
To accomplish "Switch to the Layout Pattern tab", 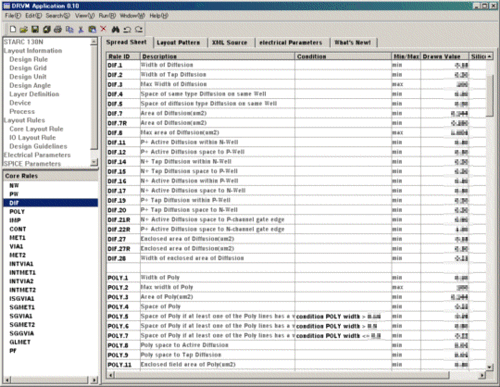I will coord(178,43).
